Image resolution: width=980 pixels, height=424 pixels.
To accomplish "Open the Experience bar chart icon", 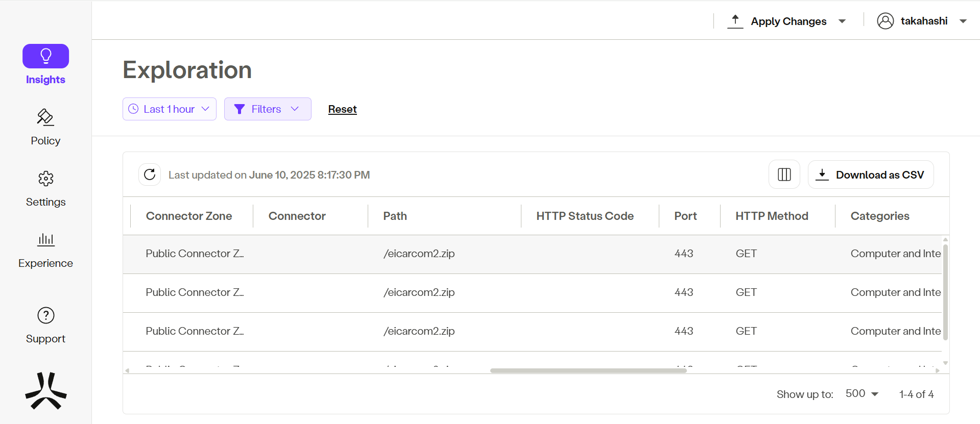I will tap(45, 239).
